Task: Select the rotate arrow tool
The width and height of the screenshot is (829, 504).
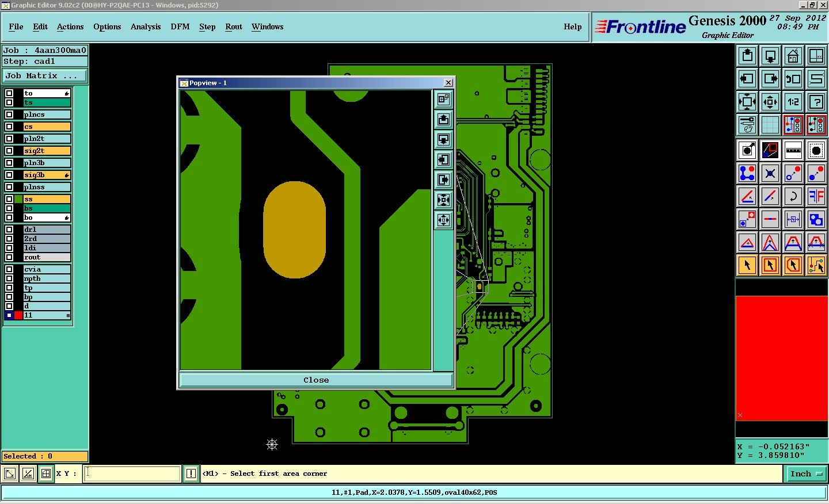Action: (793, 196)
